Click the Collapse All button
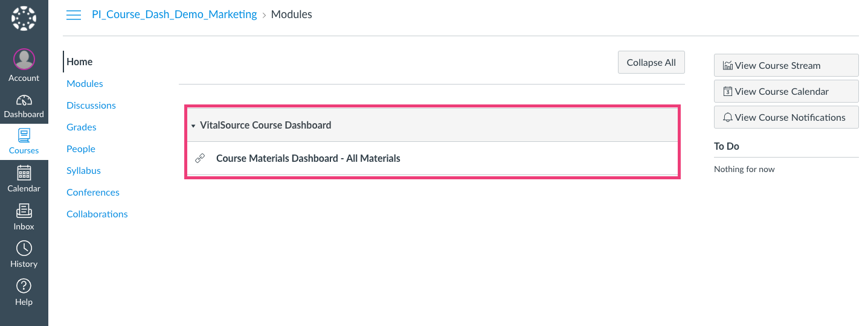The width and height of the screenshot is (868, 326). (x=651, y=63)
